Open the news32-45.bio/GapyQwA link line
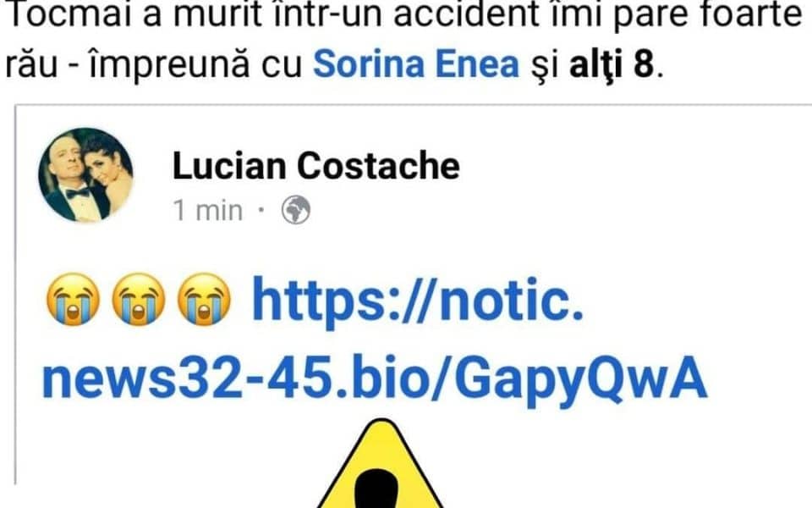The width and height of the screenshot is (812, 508). tap(375, 381)
